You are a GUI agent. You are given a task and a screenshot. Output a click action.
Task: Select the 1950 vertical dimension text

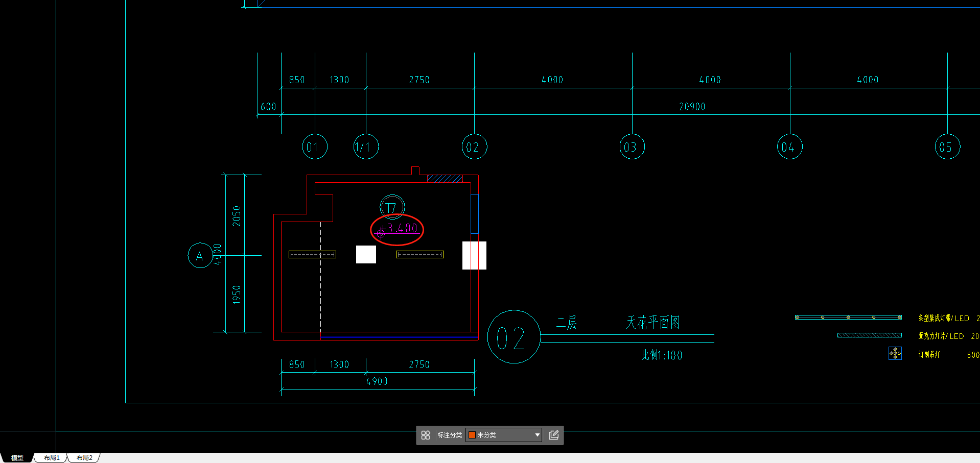pyautogui.click(x=237, y=295)
